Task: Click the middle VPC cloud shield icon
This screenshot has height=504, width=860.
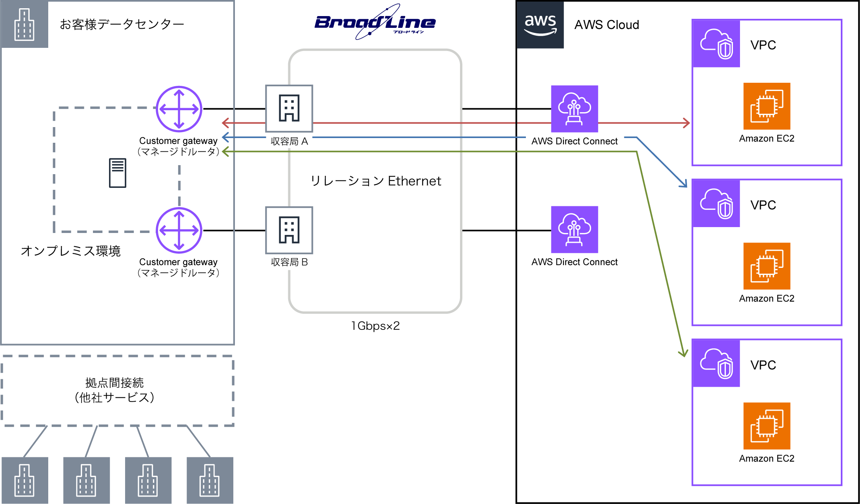Action: click(x=716, y=204)
